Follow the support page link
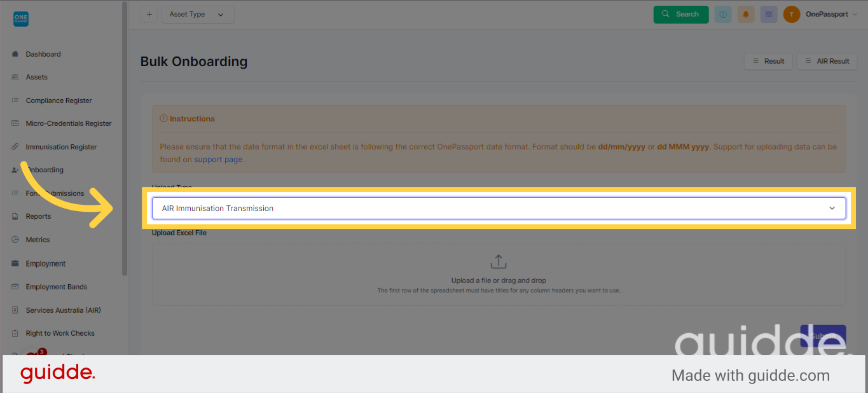Image resolution: width=868 pixels, height=393 pixels. point(218,160)
